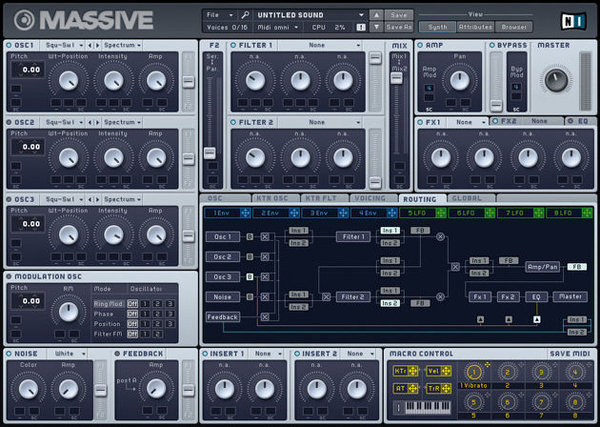
Task: Switch to the Voicing tab
Action: coord(370,198)
